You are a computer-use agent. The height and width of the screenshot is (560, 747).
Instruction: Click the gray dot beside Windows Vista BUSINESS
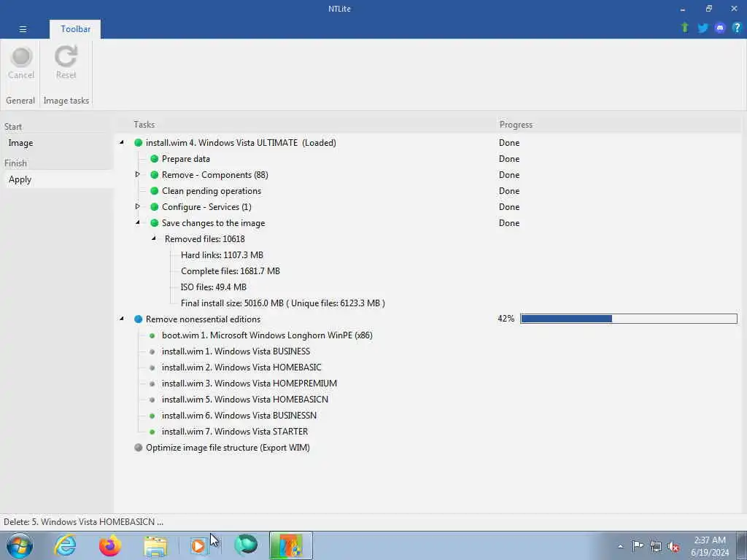point(152,352)
